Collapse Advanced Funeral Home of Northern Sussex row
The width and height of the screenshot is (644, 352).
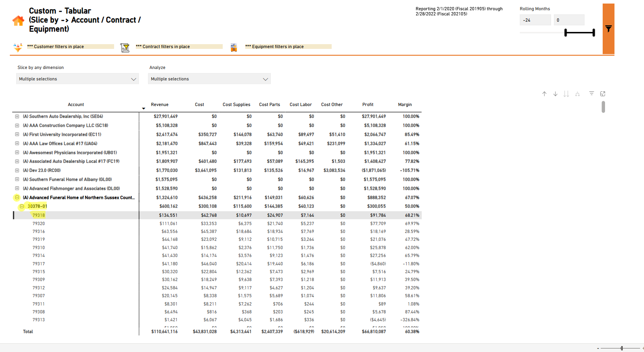click(x=17, y=197)
